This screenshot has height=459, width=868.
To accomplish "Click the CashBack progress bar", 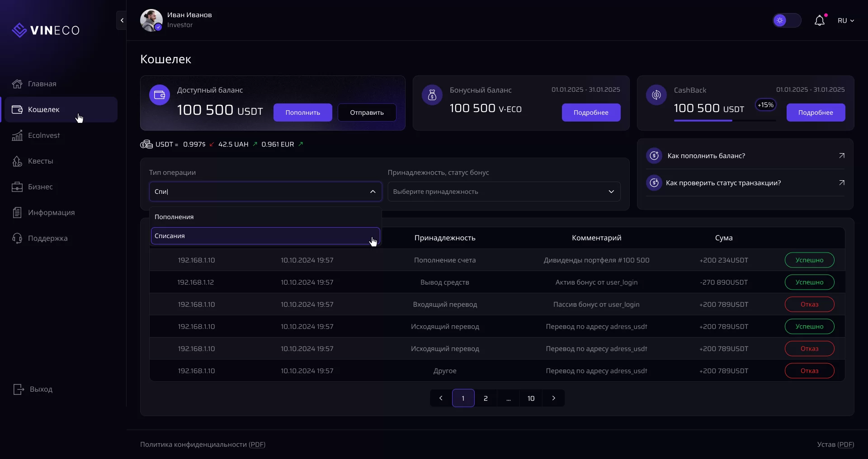I will [725, 121].
